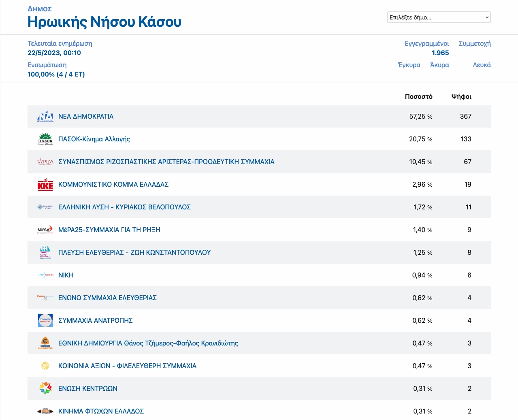
Task: Click the date '22/5/2023, 00:10'
Action: point(54,53)
